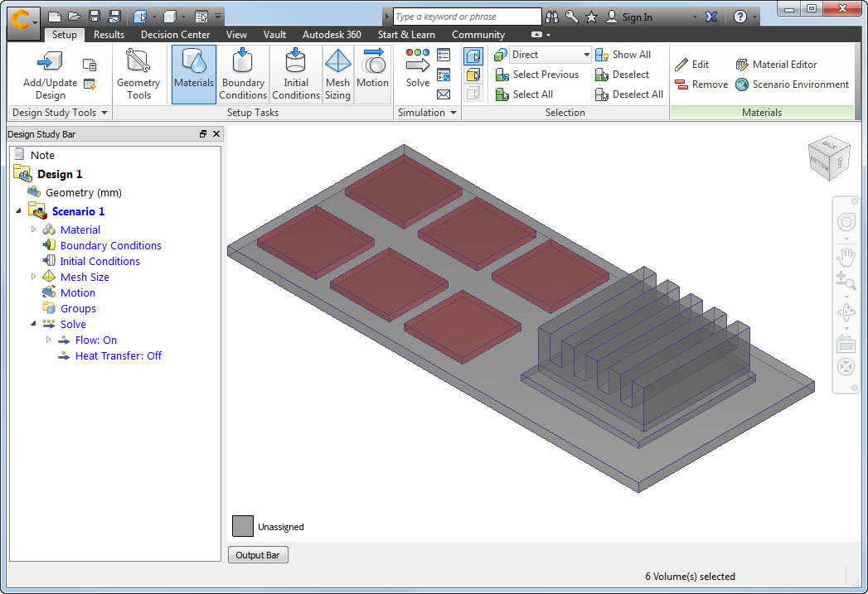The width and height of the screenshot is (868, 594).
Task: Select the Materials setup task
Action: [x=194, y=75]
